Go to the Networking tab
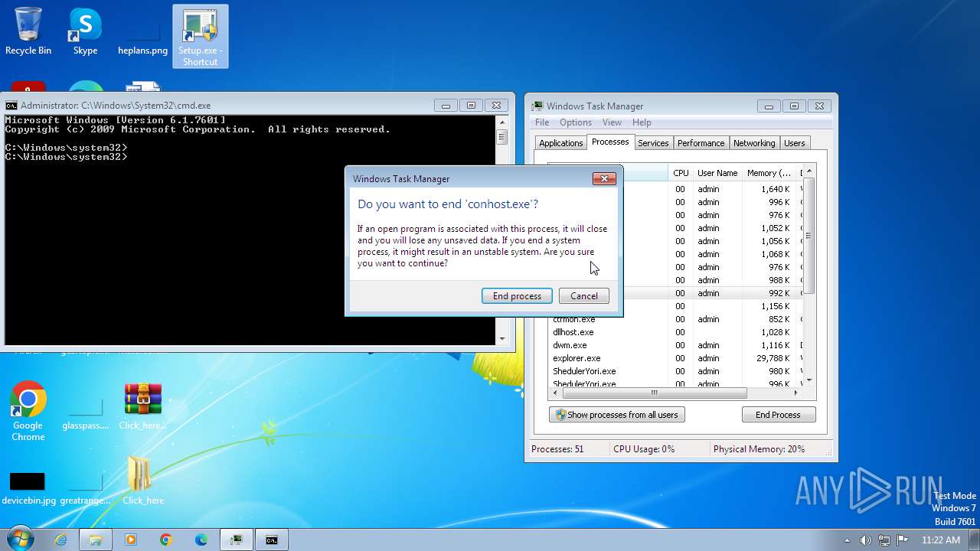 [x=754, y=143]
